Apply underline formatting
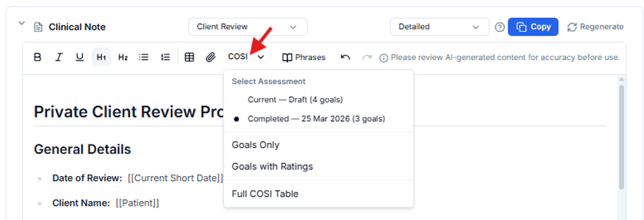Screen dimensions: 644x220 click(x=79, y=57)
